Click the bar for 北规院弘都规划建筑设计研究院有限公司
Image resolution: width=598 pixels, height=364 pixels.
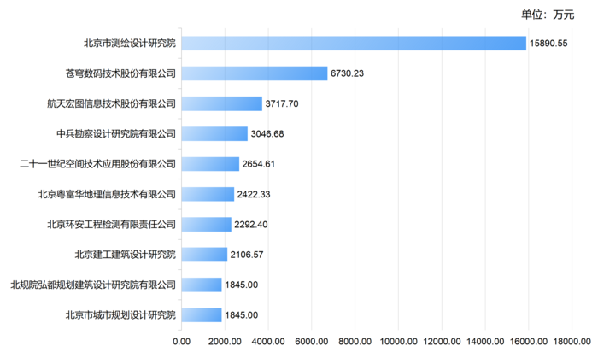click(x=202, y=285)
